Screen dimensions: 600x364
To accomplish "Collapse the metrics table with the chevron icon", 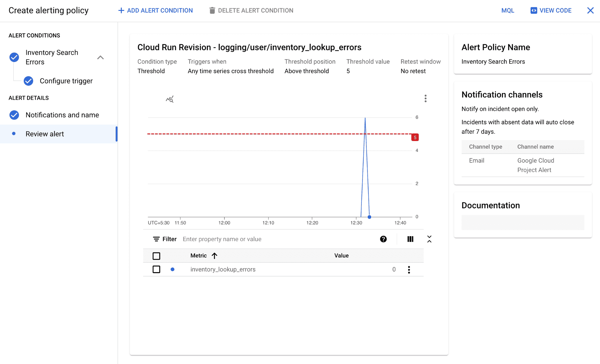I will point(429,239).
